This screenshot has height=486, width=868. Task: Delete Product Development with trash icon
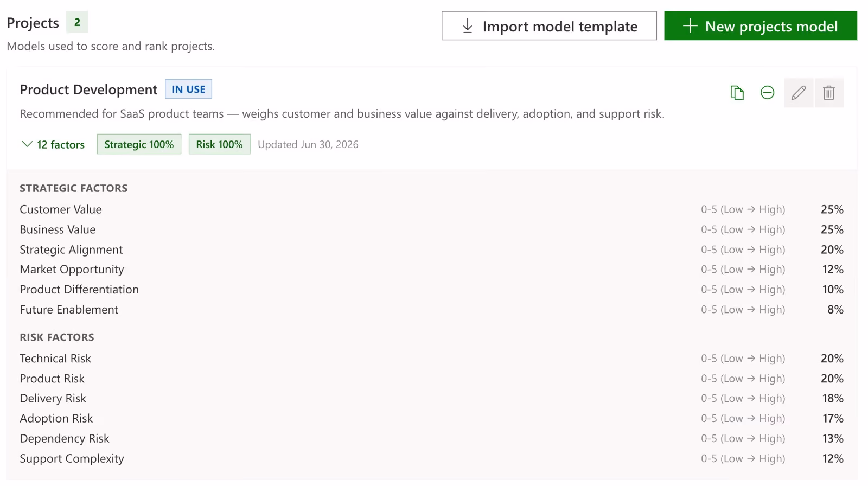pos(829,93)
